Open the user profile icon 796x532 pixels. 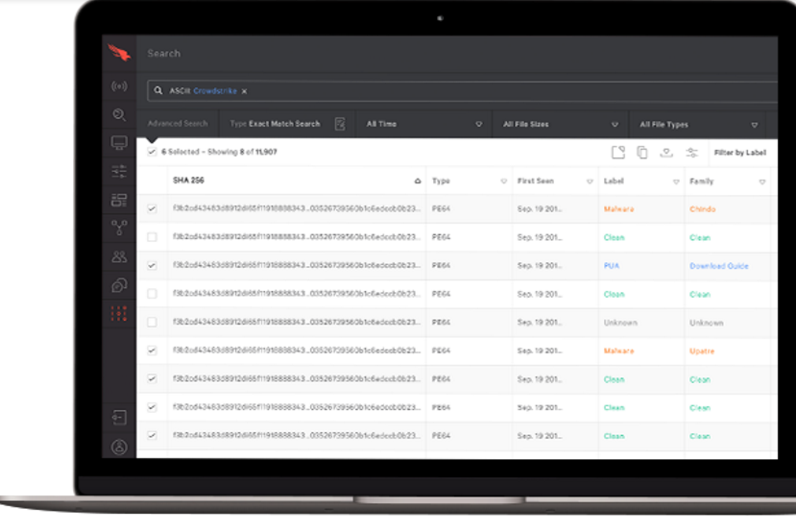click(x=119, y=447)
